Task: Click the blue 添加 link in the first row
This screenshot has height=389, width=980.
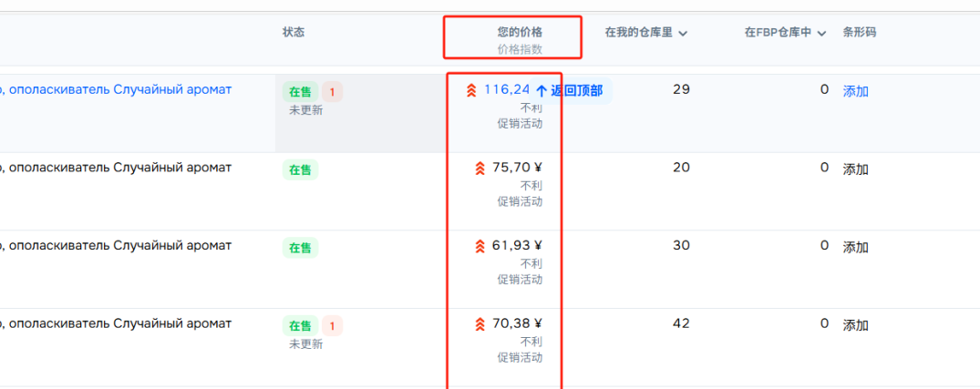Action: 855,91
